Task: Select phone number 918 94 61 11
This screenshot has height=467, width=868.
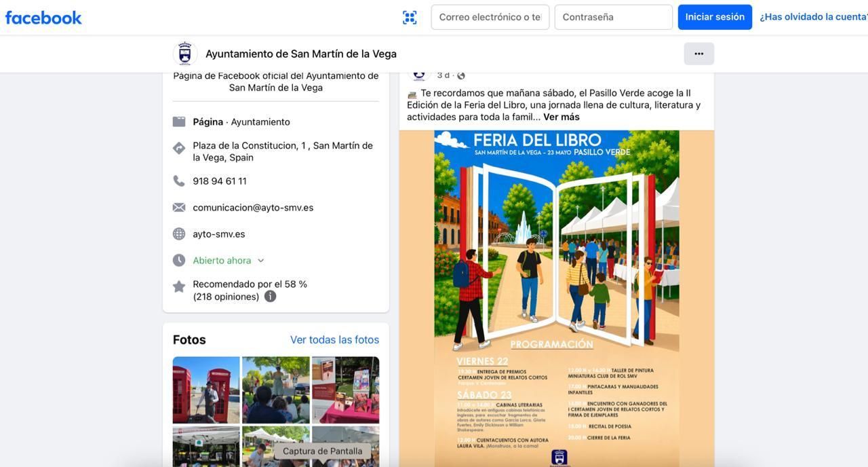Action: pyautogui.click(x=220, y=181)
